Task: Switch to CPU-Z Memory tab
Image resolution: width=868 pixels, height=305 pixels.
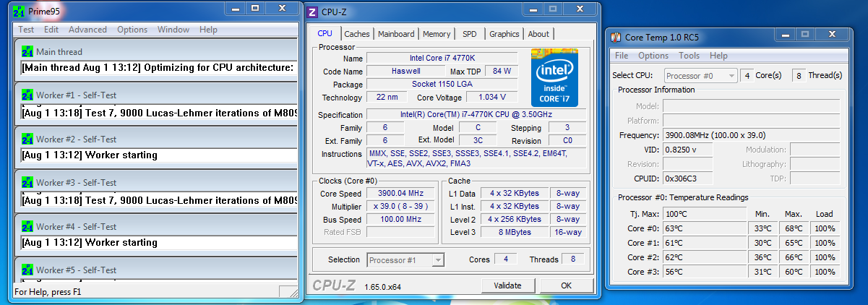Action: [x=437, y=34]
